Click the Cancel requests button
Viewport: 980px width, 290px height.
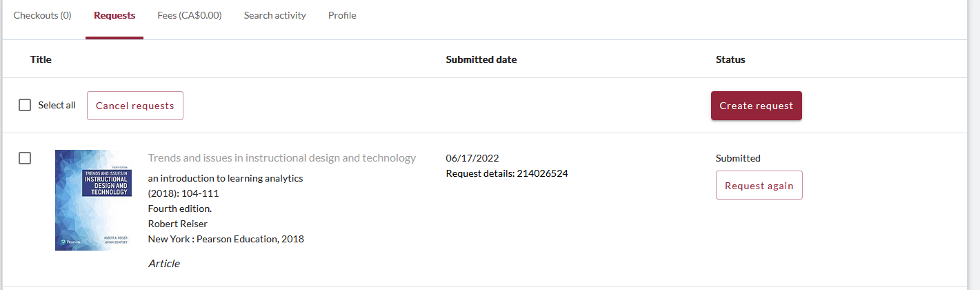click(x=135, y=106)
